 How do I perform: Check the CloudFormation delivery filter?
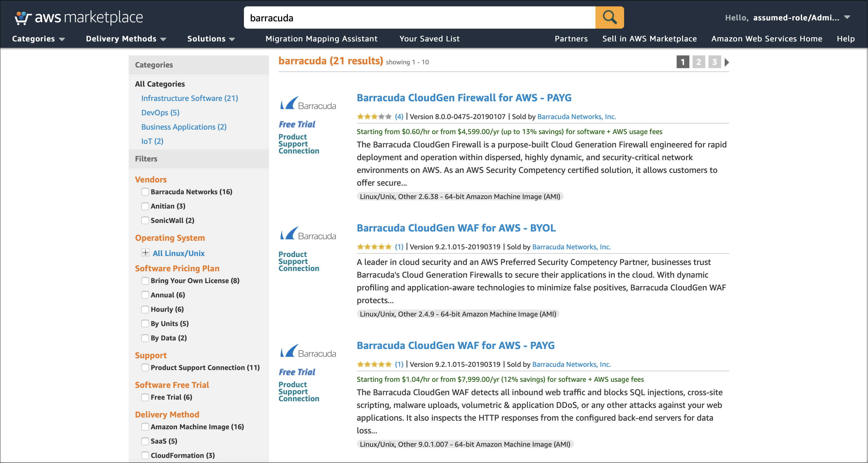click(x=145, y=456)
